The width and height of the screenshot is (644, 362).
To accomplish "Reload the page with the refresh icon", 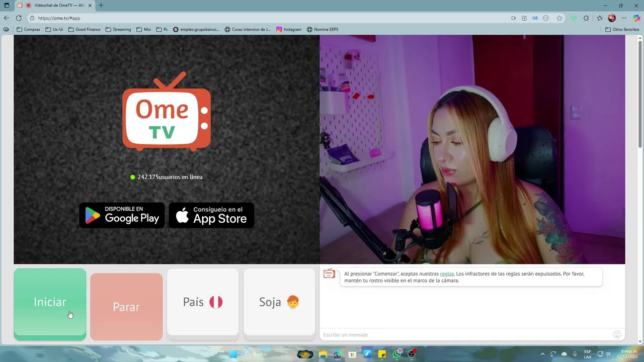I will 19,18.
